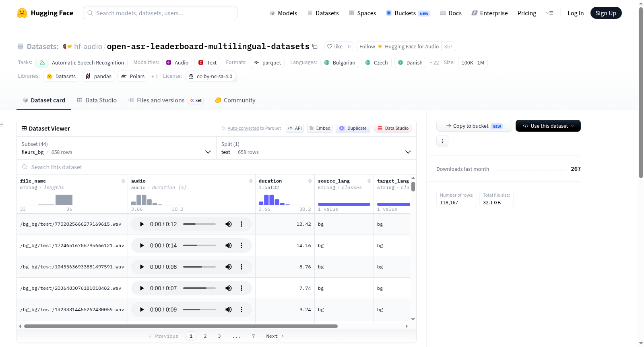Open more options for 0:09 audio
Viewport: 644px width, 347px height.
pos(242,310)
